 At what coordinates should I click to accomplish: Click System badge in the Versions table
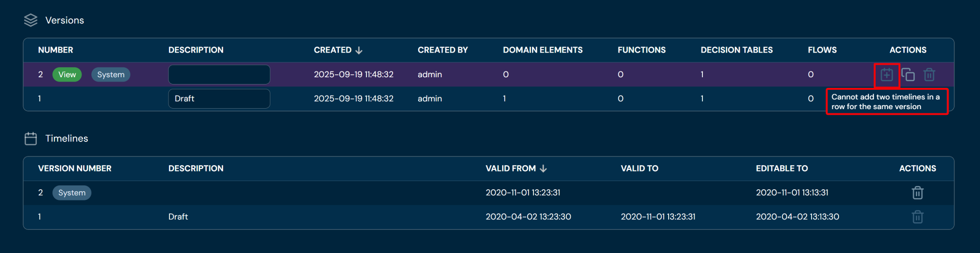[x=111, y=74]
